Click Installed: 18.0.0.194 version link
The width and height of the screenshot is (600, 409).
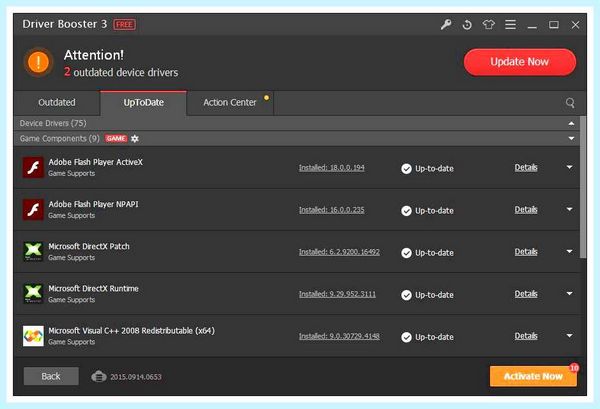click(332, 168)
